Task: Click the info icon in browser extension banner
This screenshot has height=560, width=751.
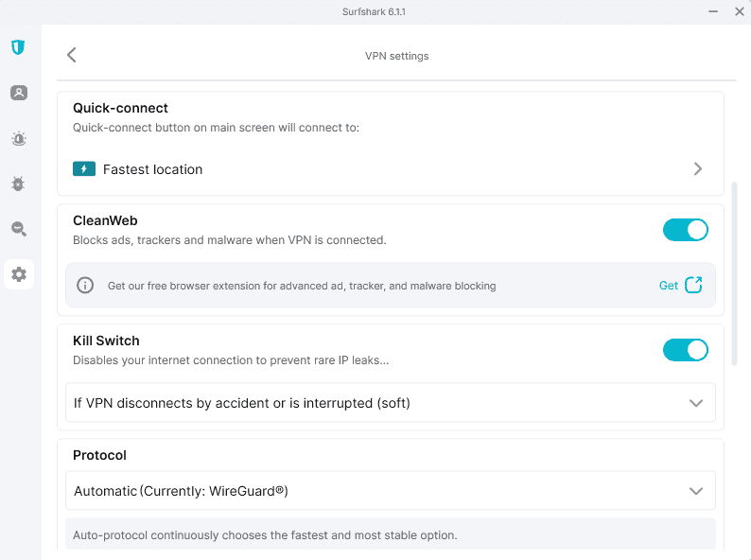Action: (x=85, y=286)
